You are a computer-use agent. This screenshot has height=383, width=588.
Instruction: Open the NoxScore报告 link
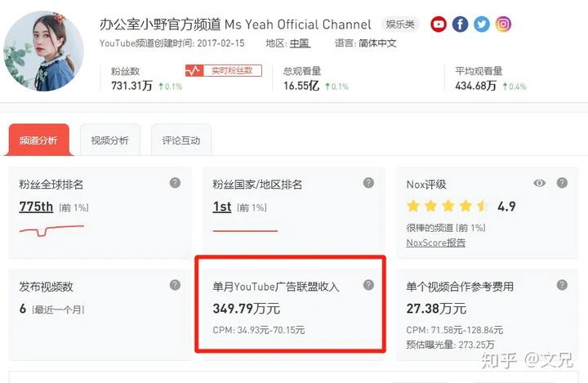[x=436, y=243]
